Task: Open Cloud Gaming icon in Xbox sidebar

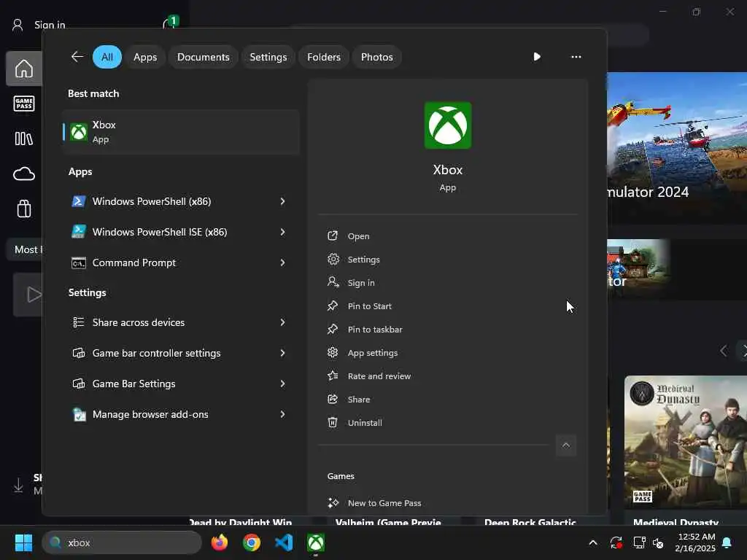Action: pos(24,174)
